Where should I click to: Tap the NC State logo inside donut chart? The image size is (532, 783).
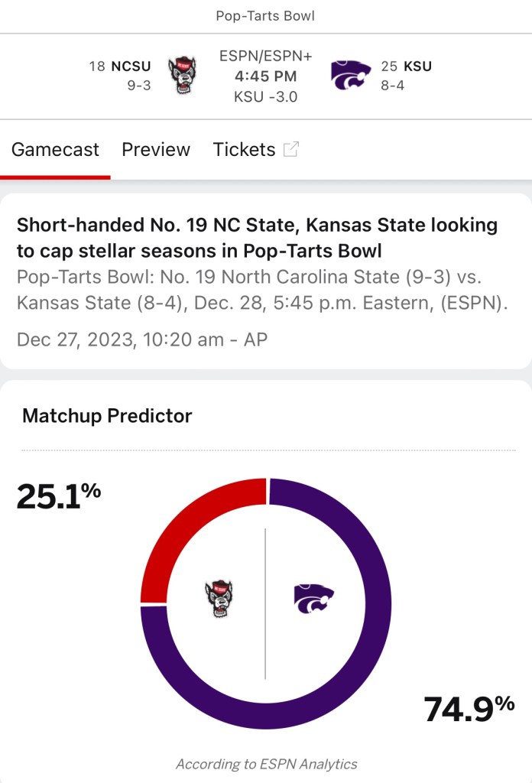pos(218,599)
